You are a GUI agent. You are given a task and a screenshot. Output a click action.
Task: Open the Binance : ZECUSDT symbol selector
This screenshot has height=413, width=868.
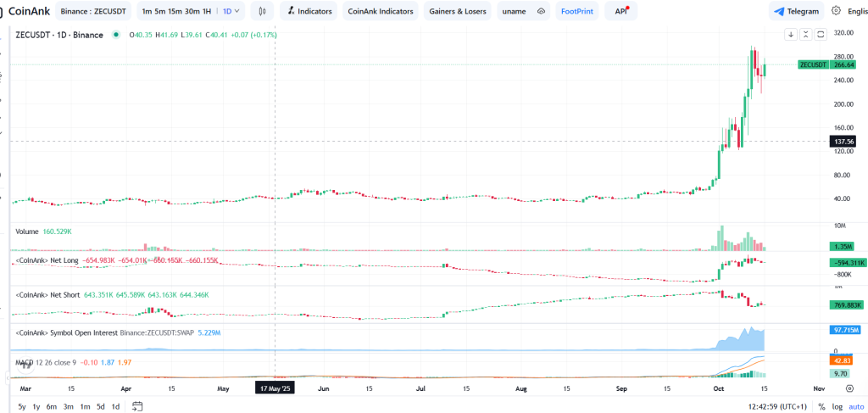point(95,11)
